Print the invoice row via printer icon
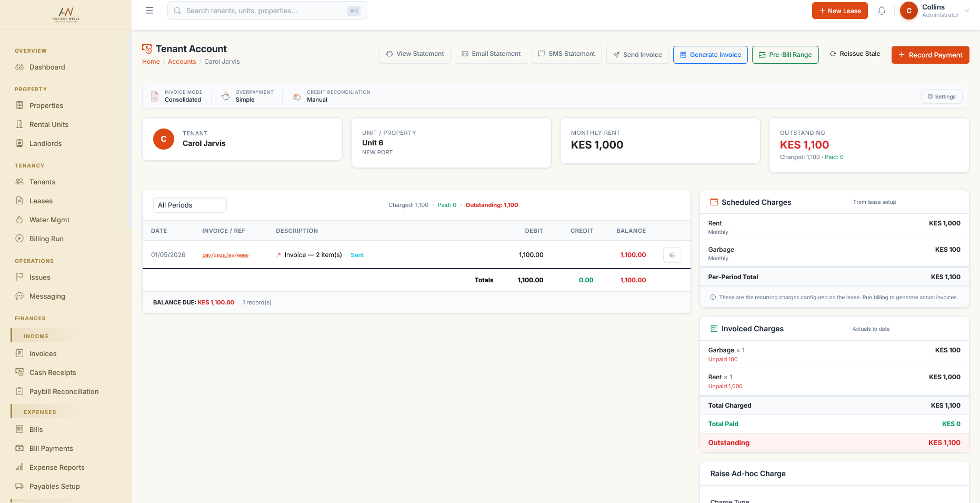980x503 pixels. point(673,255)
